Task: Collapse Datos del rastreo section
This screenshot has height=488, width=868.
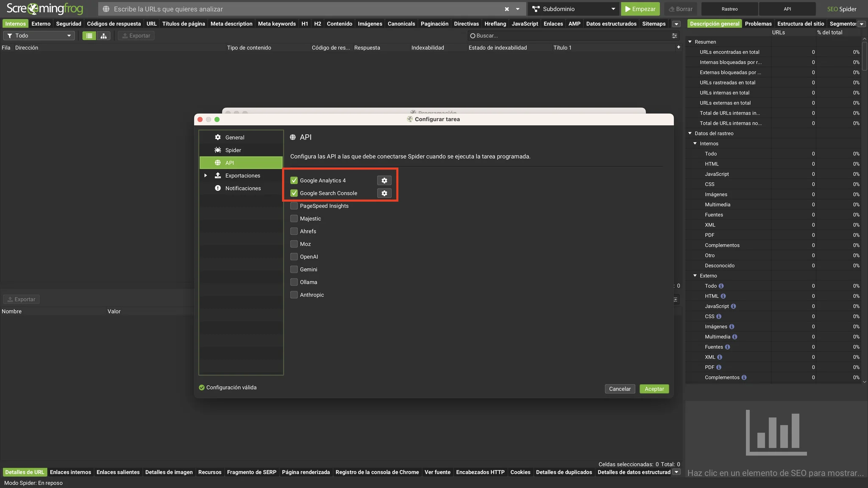Action: [x=690, y=133]
